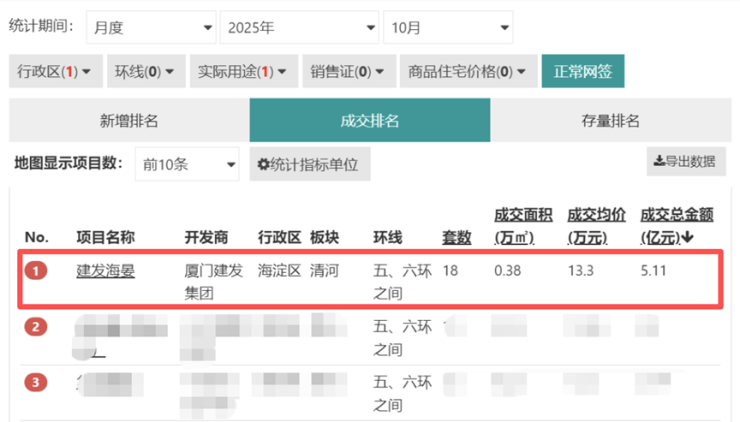Sort by 成交面积 column header

pos(521,226)
